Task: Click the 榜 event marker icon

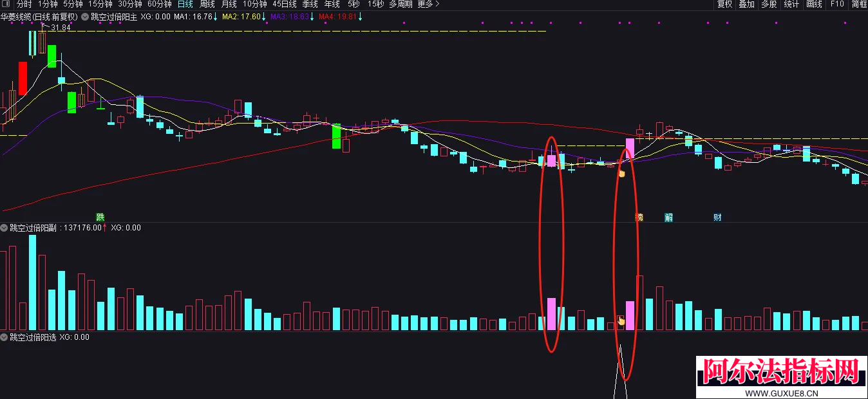Action: tap(639, 218)
